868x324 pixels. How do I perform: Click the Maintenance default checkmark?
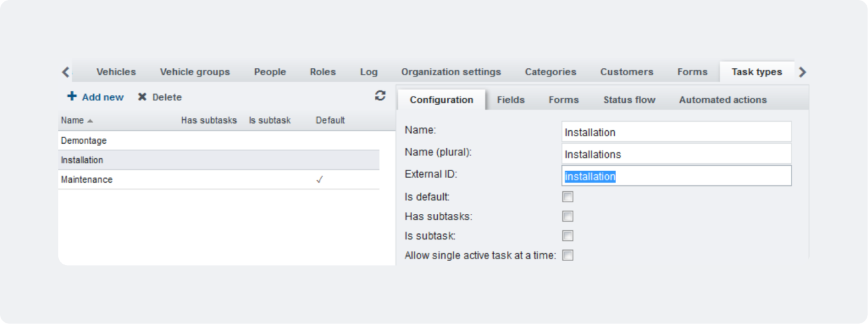(319, 179)
